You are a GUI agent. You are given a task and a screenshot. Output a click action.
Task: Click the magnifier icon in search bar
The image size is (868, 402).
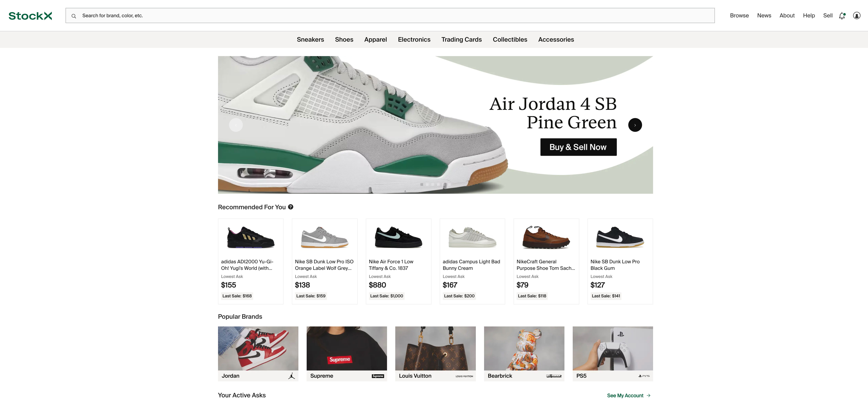[74, 16]
